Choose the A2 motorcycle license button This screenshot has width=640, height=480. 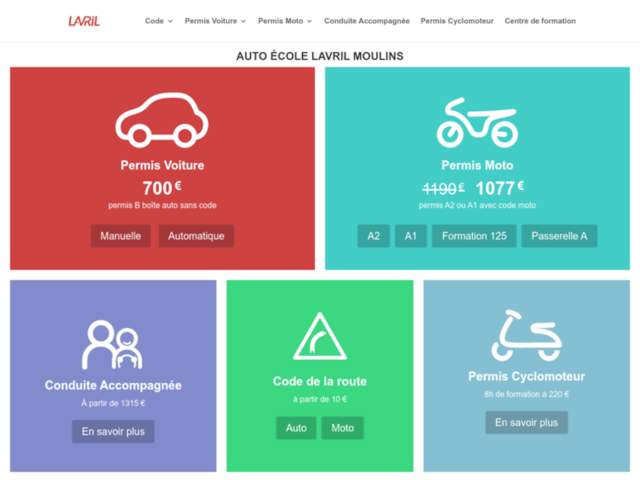373,236
